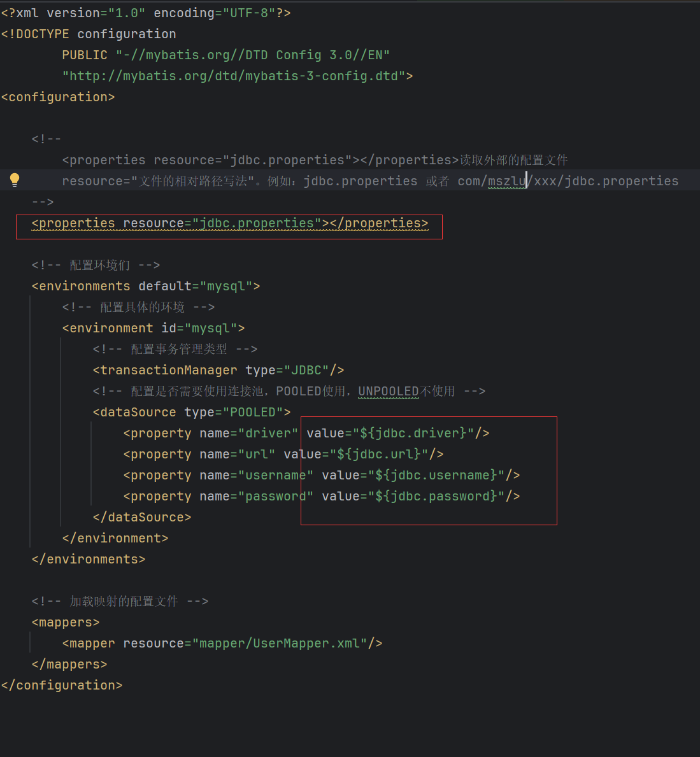Click the <!-- 加载映射的配置文件 --> comment

click(x=120, y=602)
